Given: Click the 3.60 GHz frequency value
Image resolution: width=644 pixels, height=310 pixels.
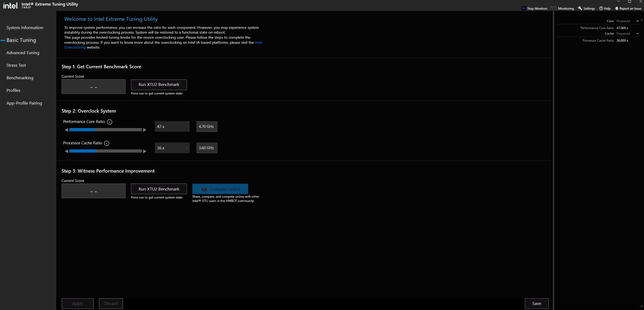Looking at the screenshot, I should pyautogui.click(x=207, y=148).
